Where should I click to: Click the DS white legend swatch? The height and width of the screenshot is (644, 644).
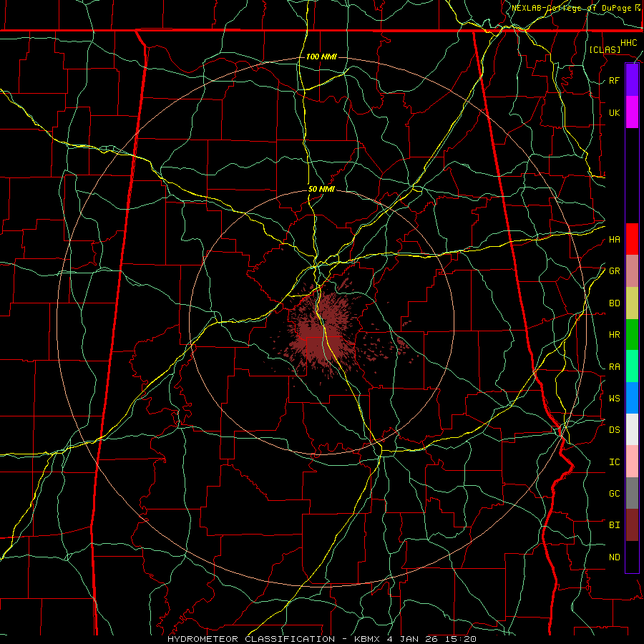[x=632, y=429]
